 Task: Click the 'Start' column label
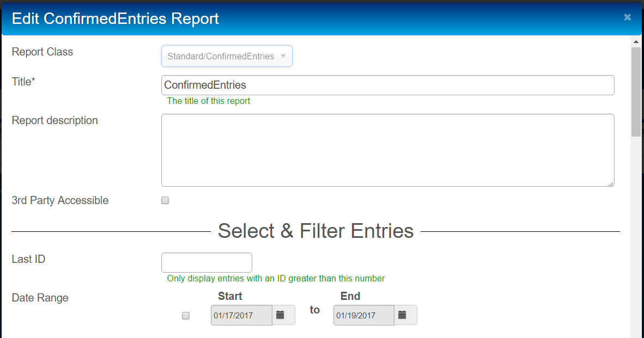coord(230,296)
